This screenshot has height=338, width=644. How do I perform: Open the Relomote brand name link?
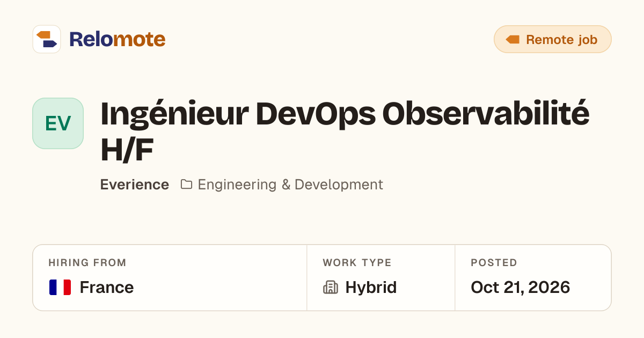click(x=117, y=39)
